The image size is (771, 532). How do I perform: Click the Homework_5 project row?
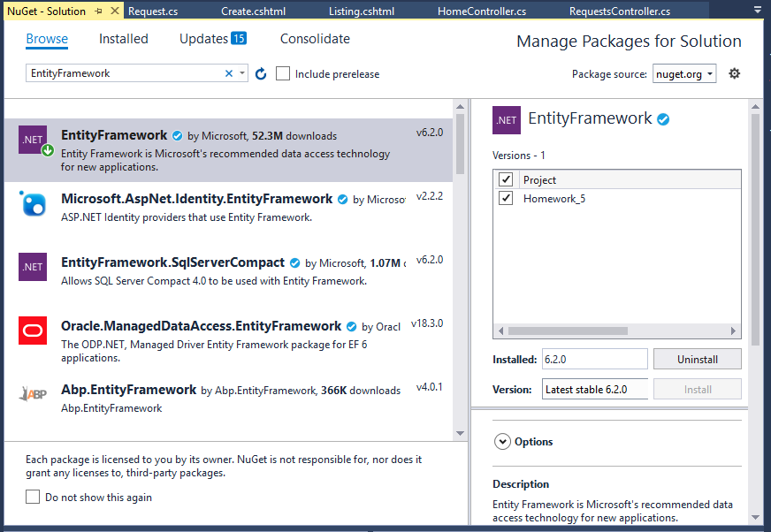pos(617,199)
